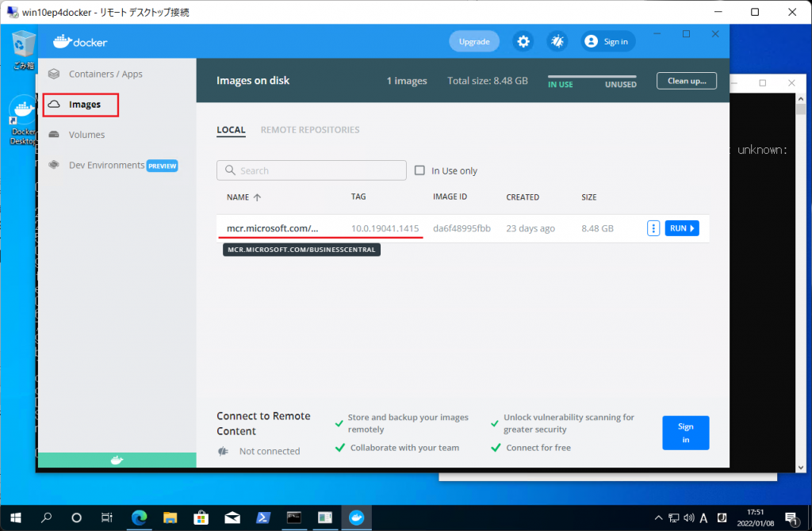Click the Not connected plug icon
Viewport: 812px width, 531px height.
click(x=223, y=451)
